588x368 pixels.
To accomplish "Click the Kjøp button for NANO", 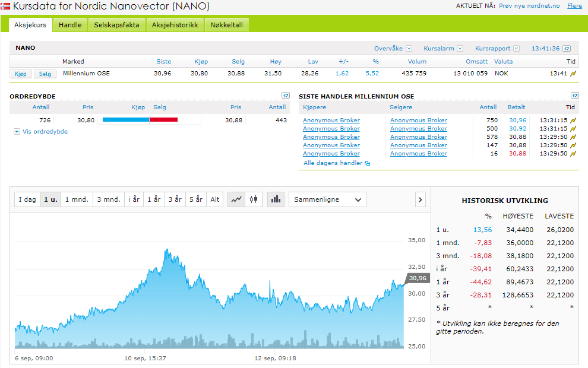I will [x=21, y=74].
